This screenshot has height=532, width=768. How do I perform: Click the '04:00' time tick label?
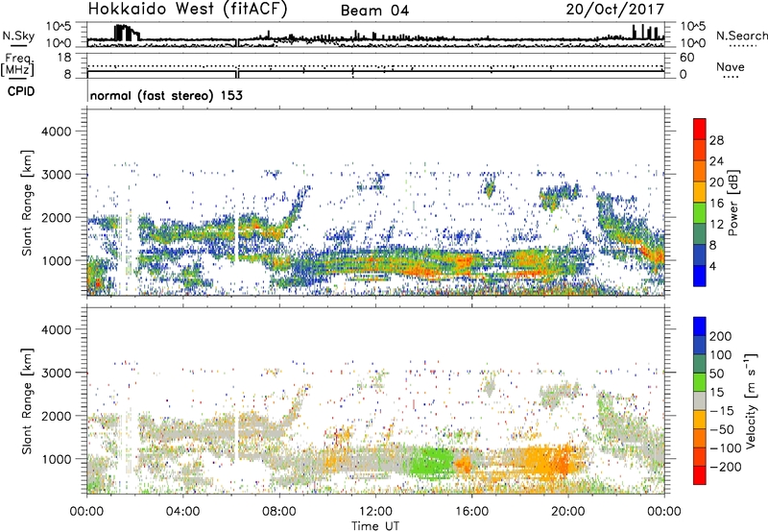click(182, 512)
